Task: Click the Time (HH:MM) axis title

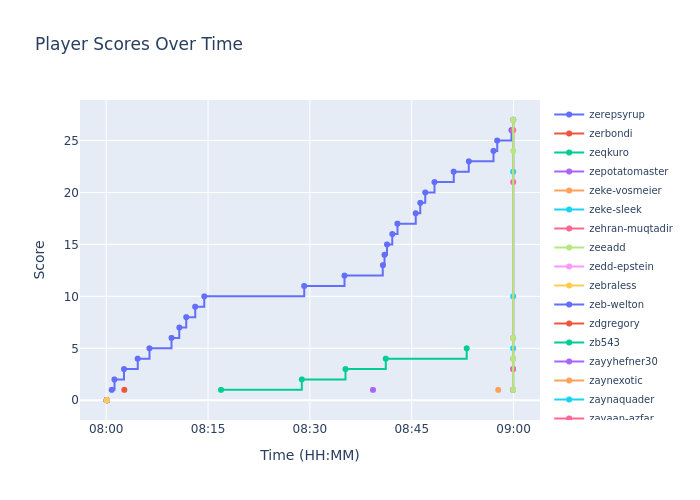Action: 310,456
